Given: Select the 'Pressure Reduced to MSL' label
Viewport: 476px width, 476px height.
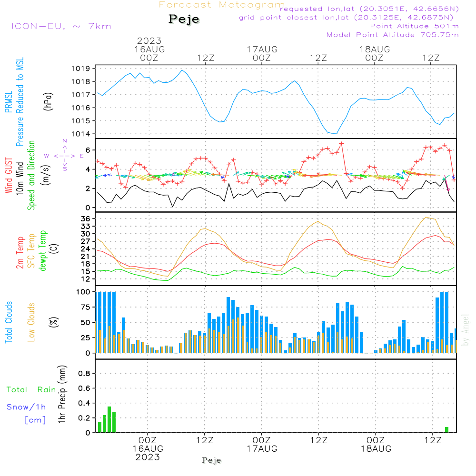Looking at the screenshot, I should 20,102.
